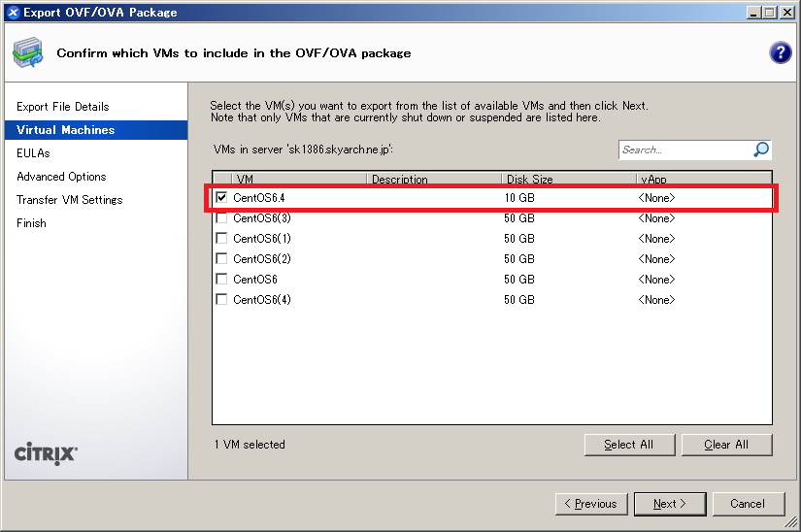Click the CentOS6(2) VM name
Screen dimensions: 801x532
tap(262, 259)
